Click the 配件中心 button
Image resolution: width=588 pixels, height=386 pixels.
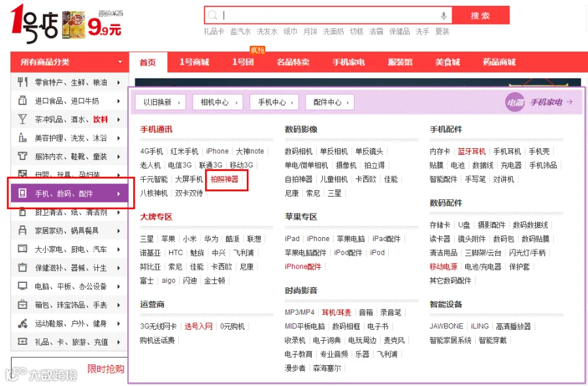point(330,102)
